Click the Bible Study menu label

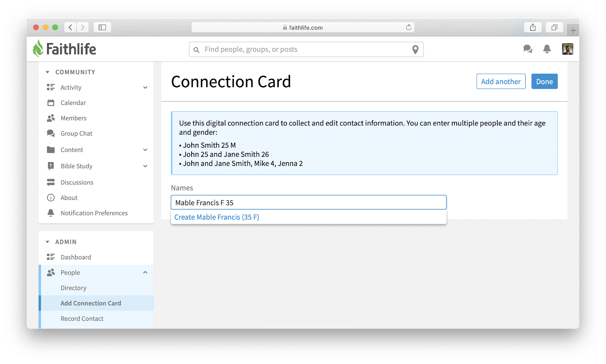pyautogui.click(x=77, y=166)
